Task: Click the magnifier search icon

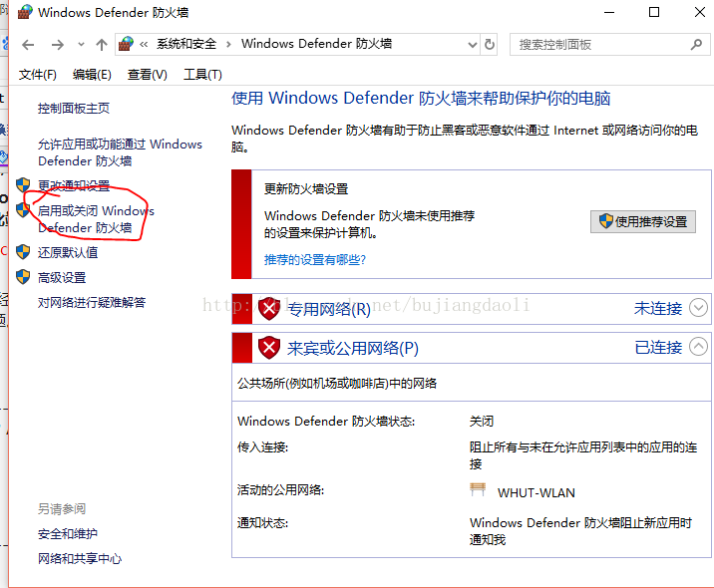Action: (x=696, y=45)
